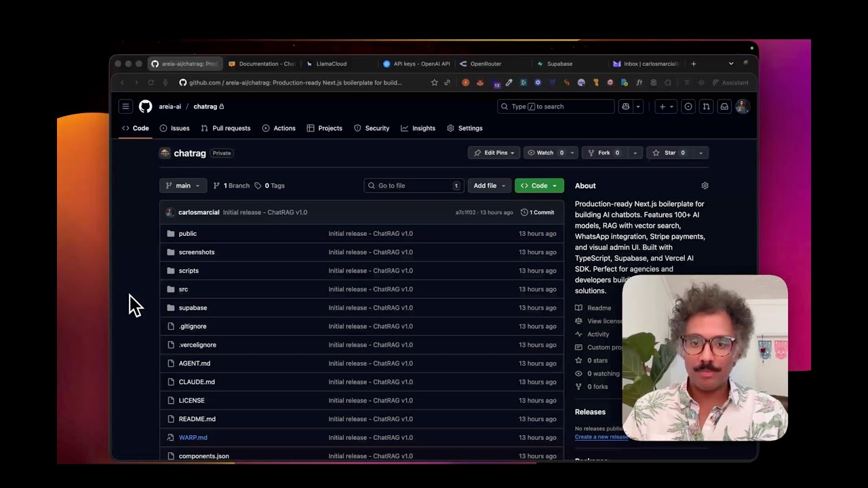Open the supabase folder

[x=193, y=308]
